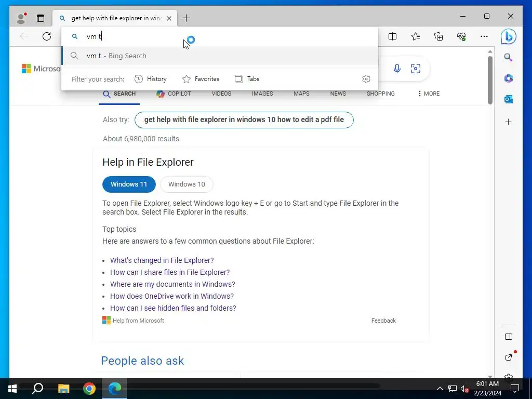Image resolution: width=532 pixels, height=399 pixels.
Task: Select the Windows 11 toggle
Action: [x=129, y=184]
